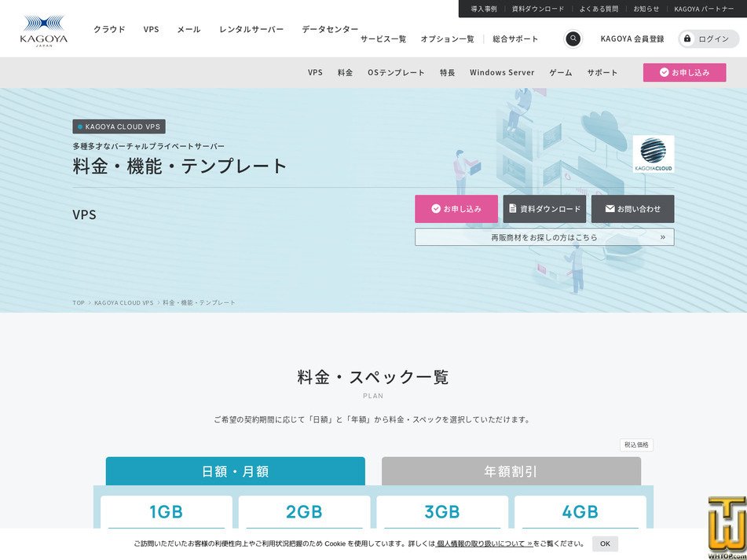Open 導入事例 in the top utility bar
Image resolution: width=747 pixels, height=560 pixels.
coord(484,9)
